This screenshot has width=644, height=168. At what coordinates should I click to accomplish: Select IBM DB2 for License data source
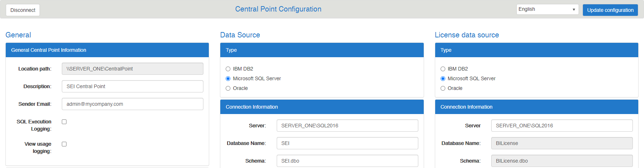point(443,69)
